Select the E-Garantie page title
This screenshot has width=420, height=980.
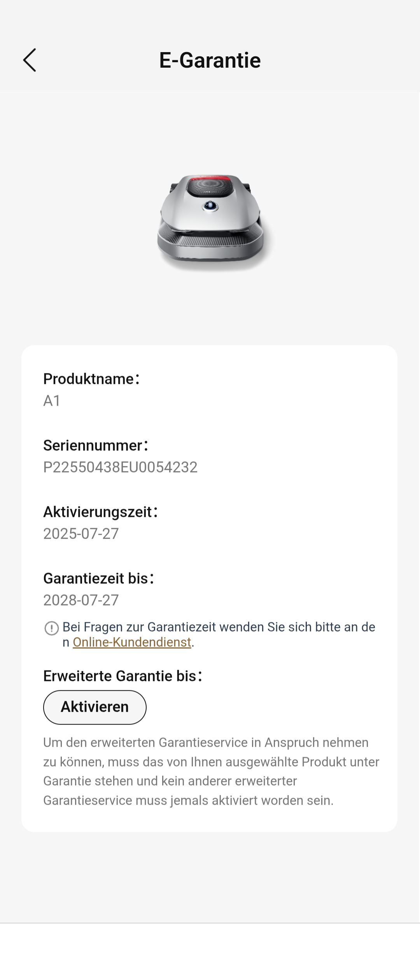210,60
